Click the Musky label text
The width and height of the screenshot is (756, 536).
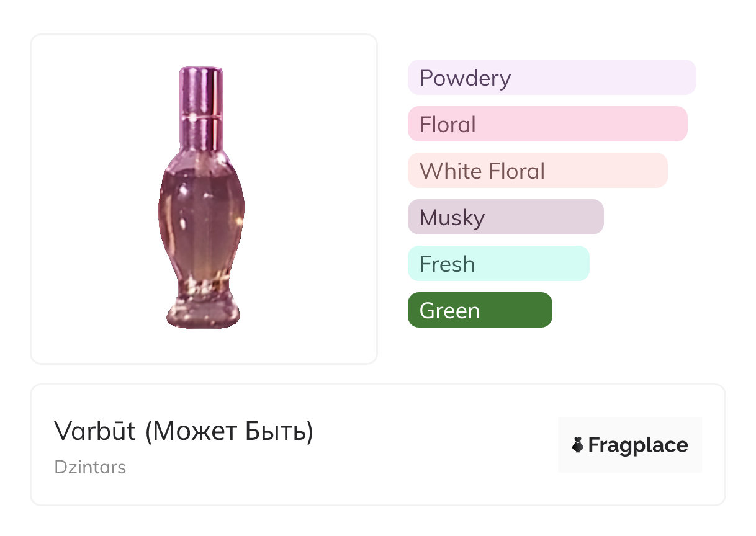tap(452, 218)
